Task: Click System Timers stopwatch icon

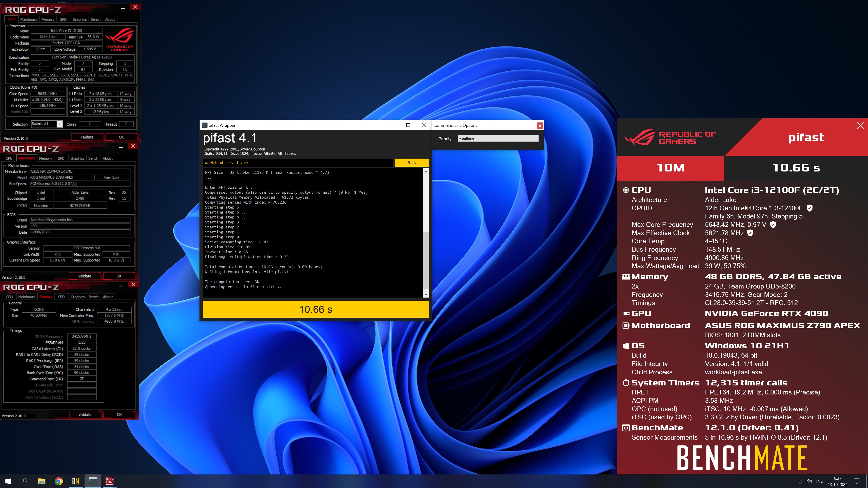Action: pos(626,383)
